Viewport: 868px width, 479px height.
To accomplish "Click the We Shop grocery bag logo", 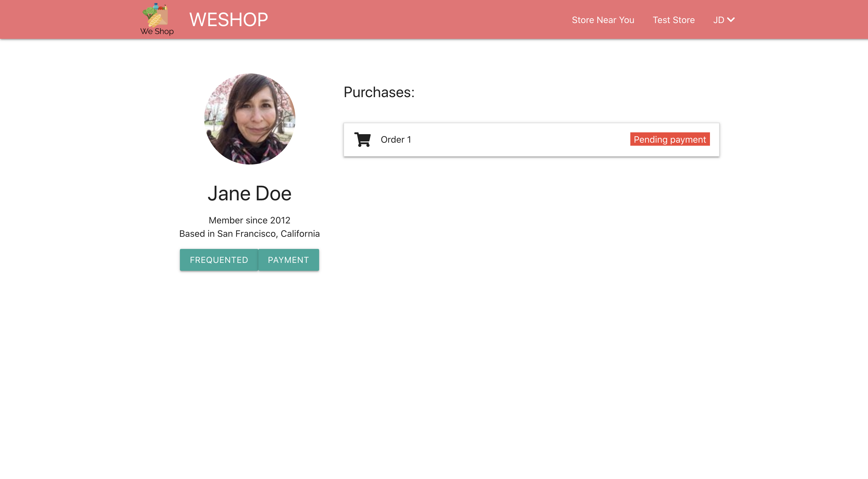I will [156, 15].
